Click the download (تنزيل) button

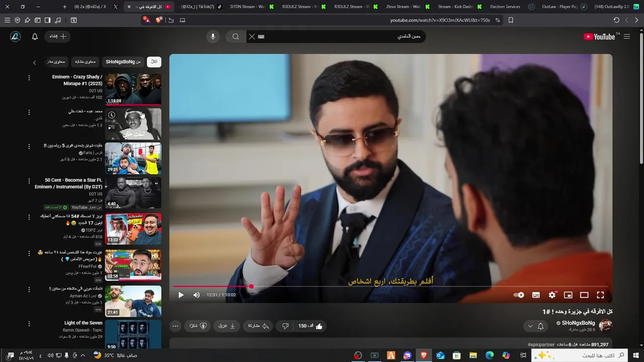(227, 326)
